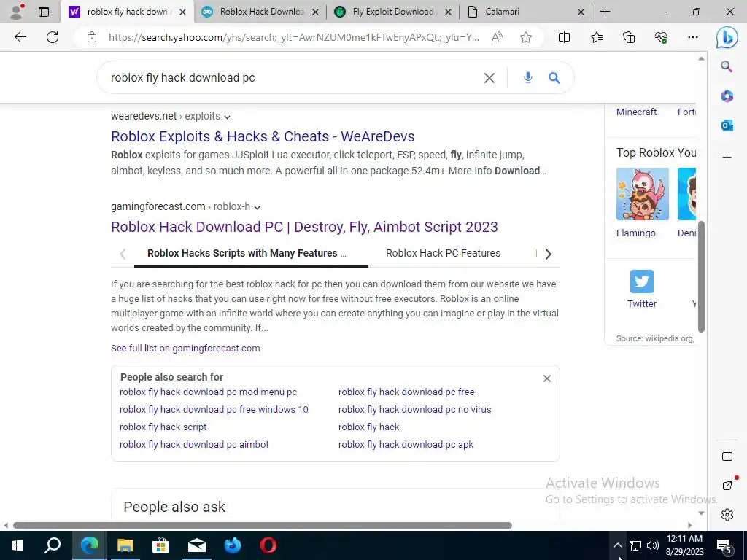The width and height of the screenshot is (747, 560).
Task: Submit search with magnifier icon
Action: click(554, 77)
